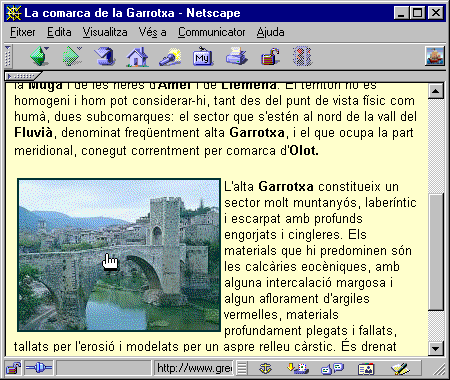Open the Communicator menu

click(211, 32)
